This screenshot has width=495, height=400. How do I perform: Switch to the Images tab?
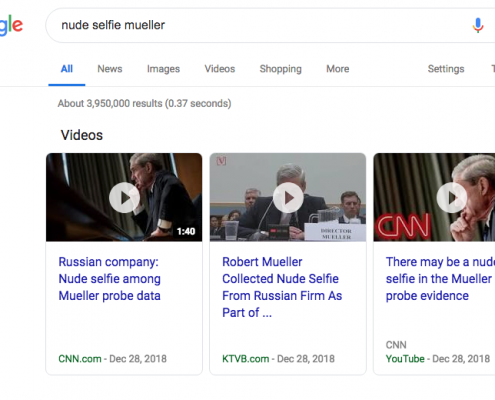[x=163, y=69]
